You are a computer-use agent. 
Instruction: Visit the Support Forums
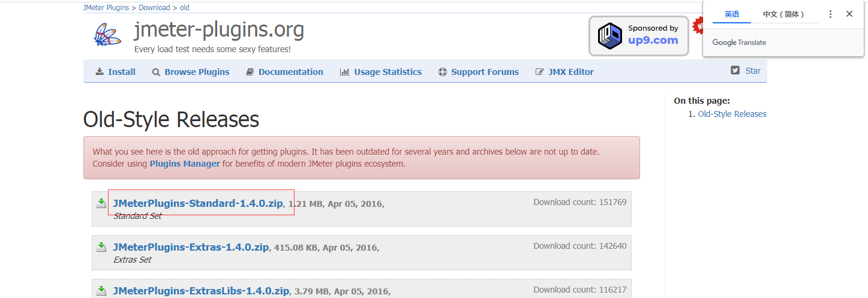[x=485, y=72]
